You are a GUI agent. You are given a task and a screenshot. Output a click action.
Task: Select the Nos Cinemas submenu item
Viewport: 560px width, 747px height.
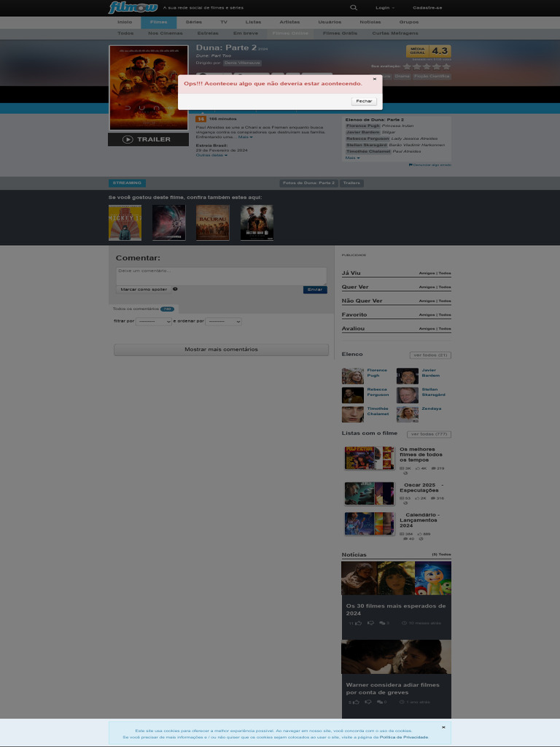pyautogui.click(x=166, y=34)
